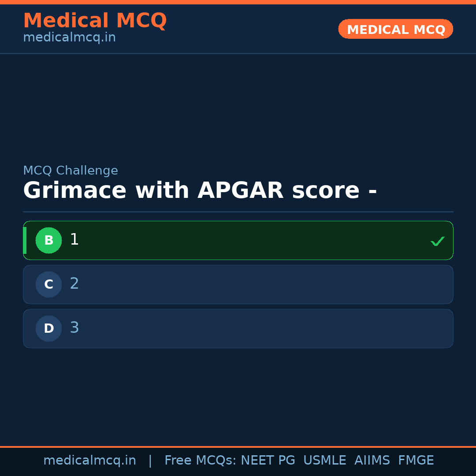Click the FMGE label in the footer bar
This screenshot has width=476, height=476.
coord(416,460)
